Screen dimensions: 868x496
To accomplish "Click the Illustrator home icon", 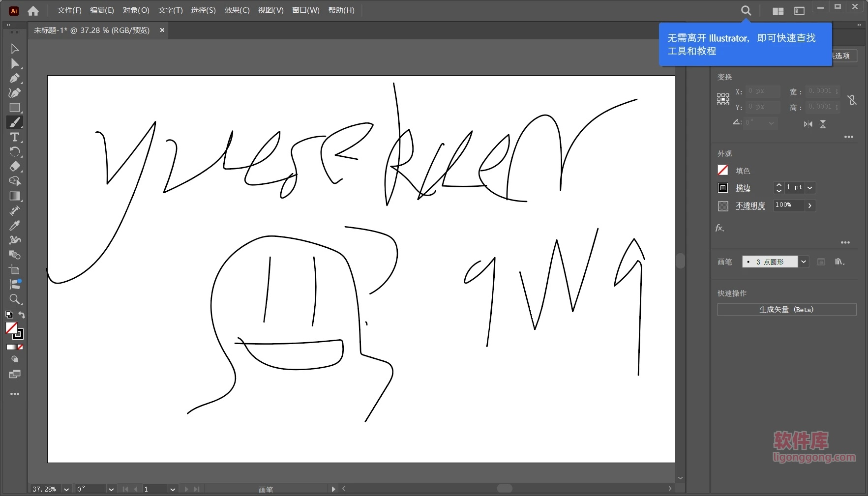I will pyautogui.click(x=33, y=10).
